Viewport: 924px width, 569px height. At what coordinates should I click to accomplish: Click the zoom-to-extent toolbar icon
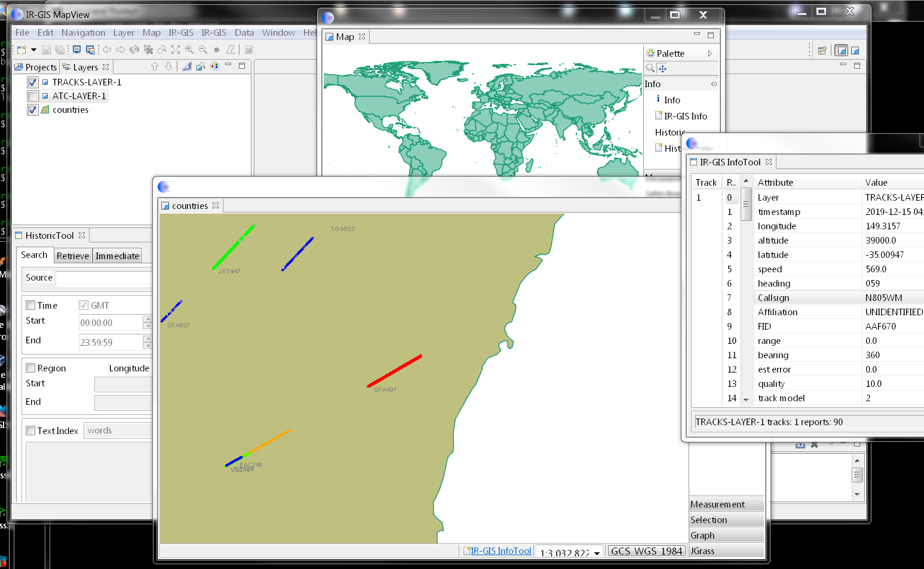click(x=176, y=50)
